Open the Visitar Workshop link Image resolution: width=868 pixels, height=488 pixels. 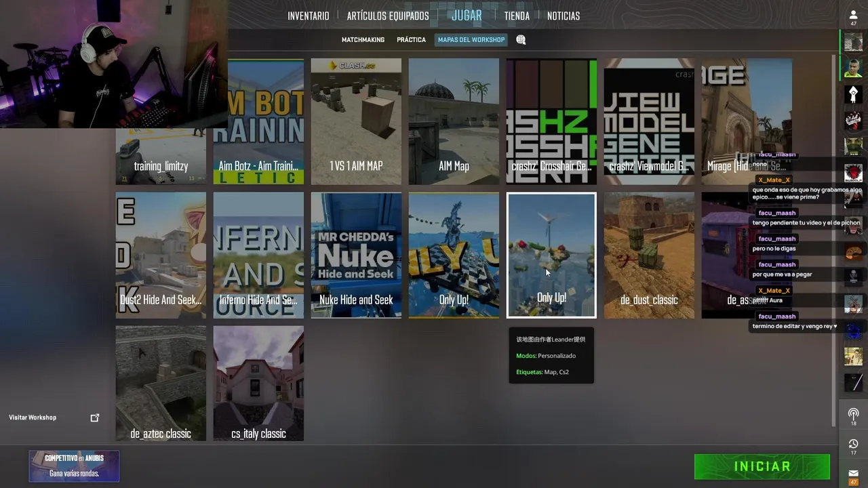tap(33, 418)
